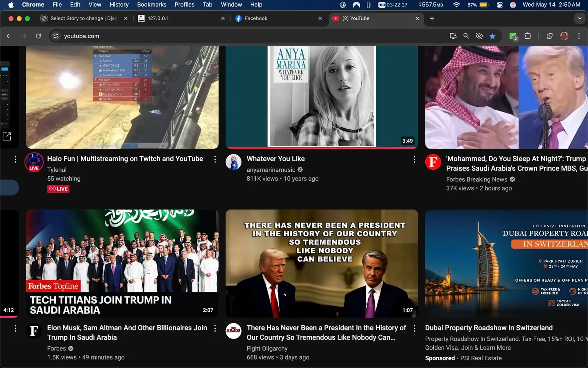Open the Chrome extensions puzzle icon
This screenshot has width=588, height=368.
pos(528,36)
